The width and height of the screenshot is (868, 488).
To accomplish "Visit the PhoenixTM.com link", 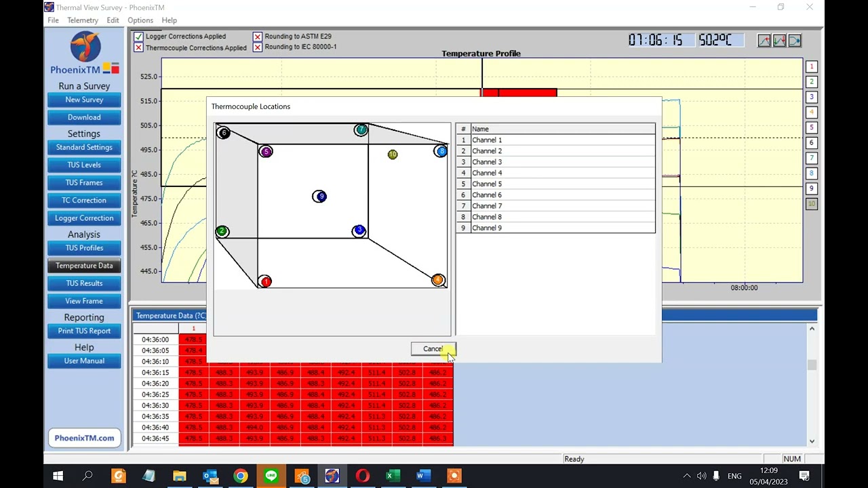I will click(84, 438).
